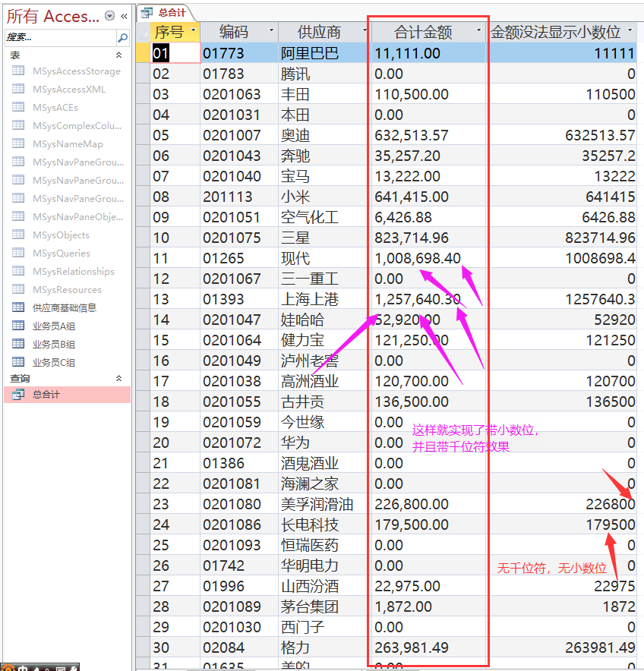This screenshot has width=644, height=671.
Task: Click the 供应商基础信息 table icon
Action: 18,307
